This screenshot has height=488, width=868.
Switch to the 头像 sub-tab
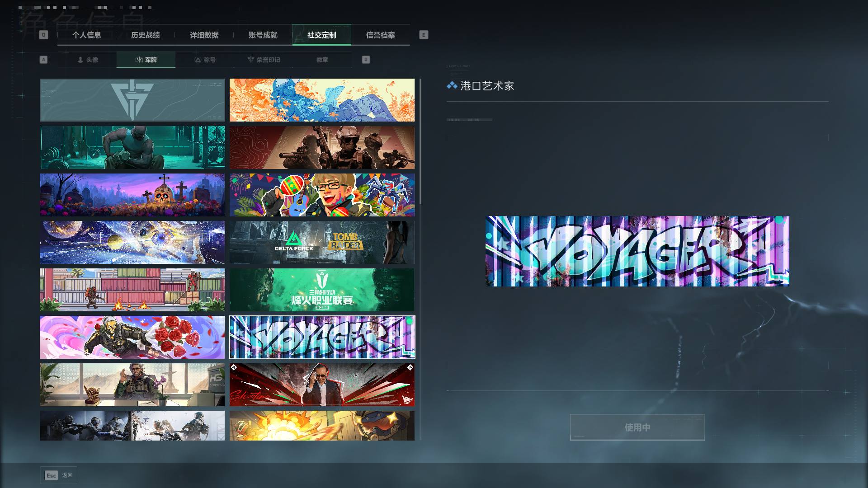pos(87,60)
